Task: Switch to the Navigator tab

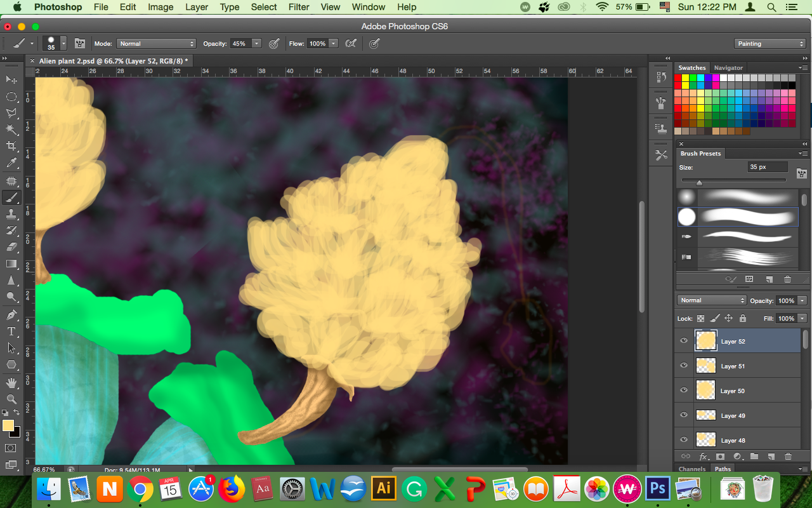Action: [x=728, y=67]
